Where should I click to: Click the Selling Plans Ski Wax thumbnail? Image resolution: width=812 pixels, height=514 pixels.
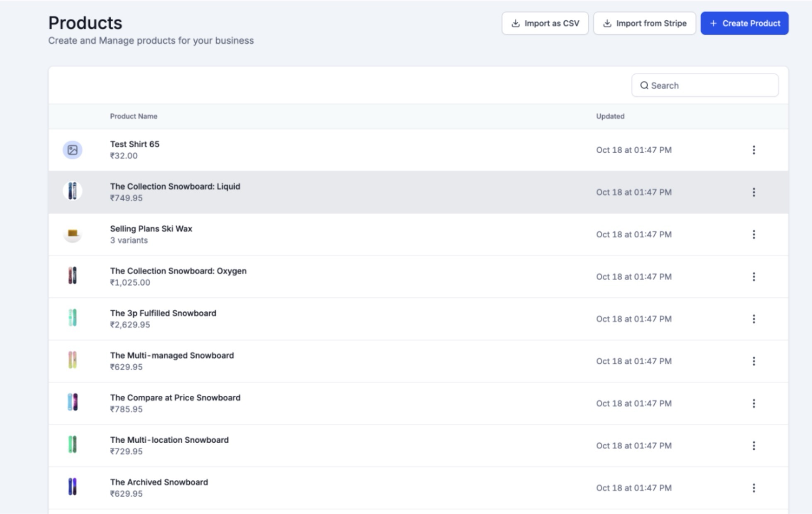(x=73, y=234)
